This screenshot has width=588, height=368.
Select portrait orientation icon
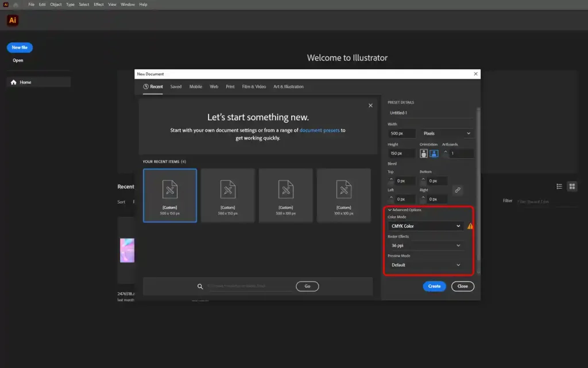423,153
